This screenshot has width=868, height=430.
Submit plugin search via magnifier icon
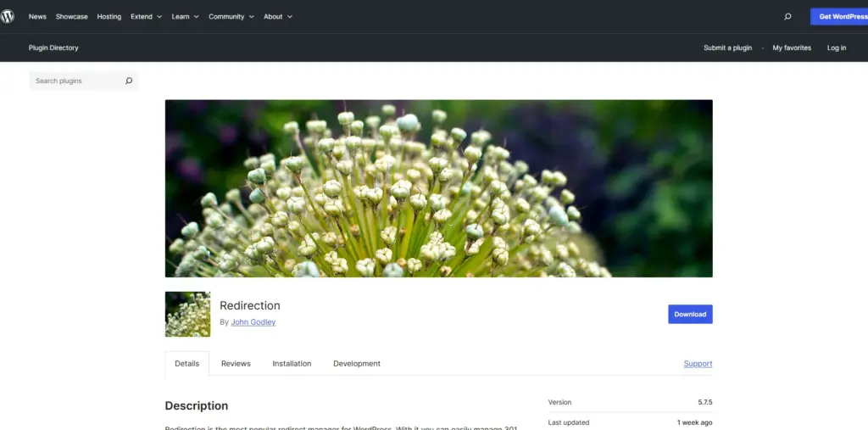tap(129, 81)
